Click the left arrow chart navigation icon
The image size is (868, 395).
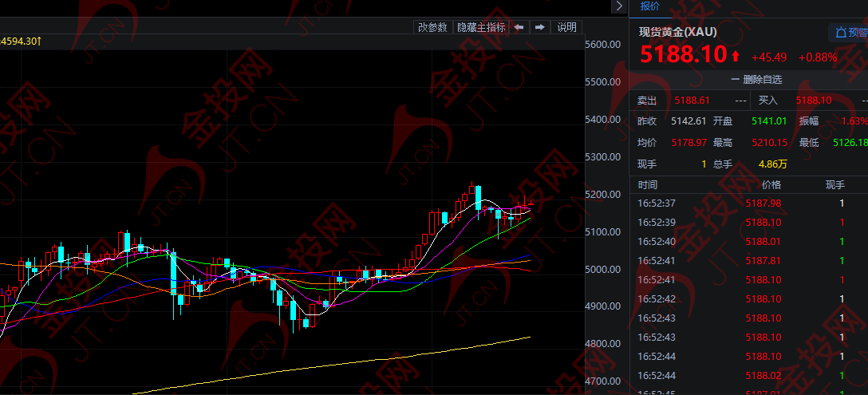[519, 27]
